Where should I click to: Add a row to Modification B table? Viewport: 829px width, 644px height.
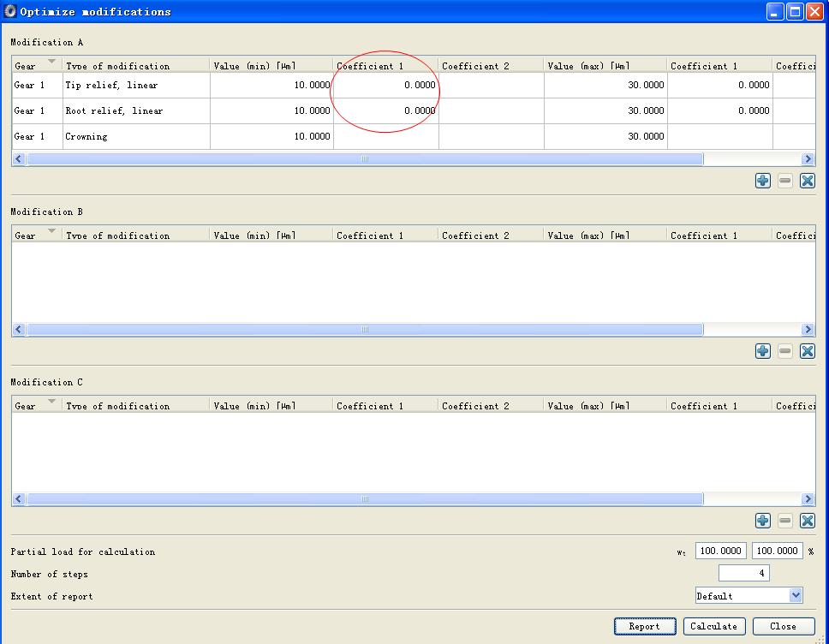[x=762, y=351]
